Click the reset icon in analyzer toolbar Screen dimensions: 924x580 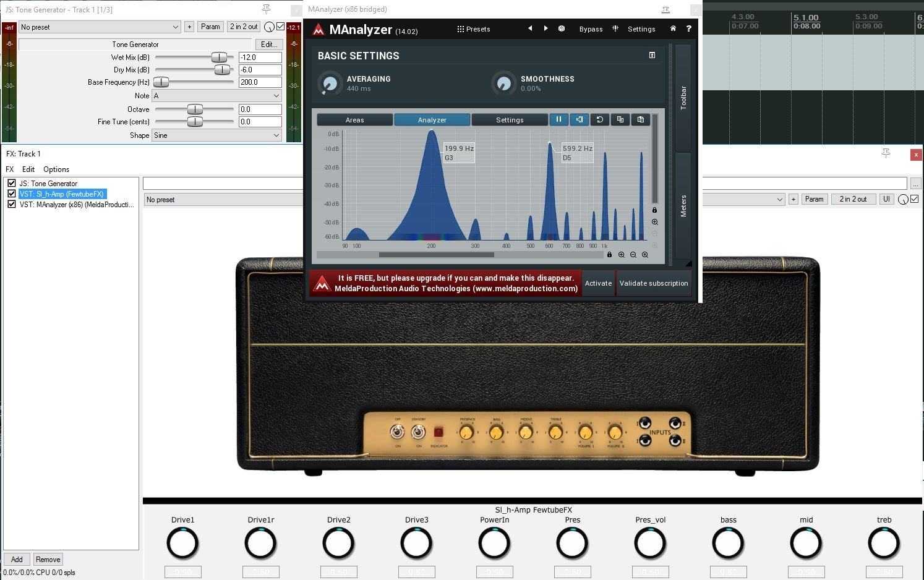point(599,119)
